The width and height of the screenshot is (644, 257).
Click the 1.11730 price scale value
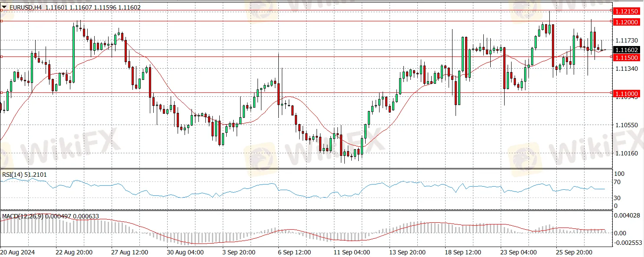point(627,40)
